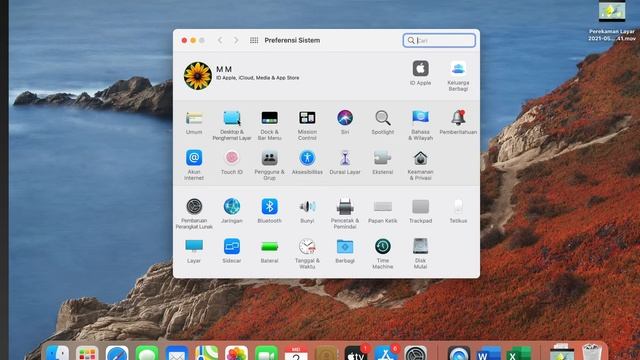Image resolution: width=640 pixels, height=360 pixels.
Task: Open the Trash in the Dock
Action: pyautogui.click(x=591, y=352)
